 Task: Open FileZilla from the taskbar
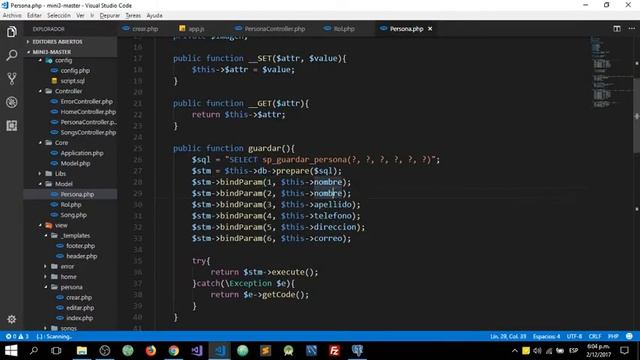(334, 351)
